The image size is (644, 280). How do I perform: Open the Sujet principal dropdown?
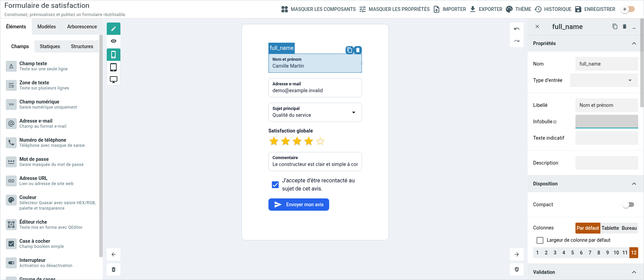point(315,112)
